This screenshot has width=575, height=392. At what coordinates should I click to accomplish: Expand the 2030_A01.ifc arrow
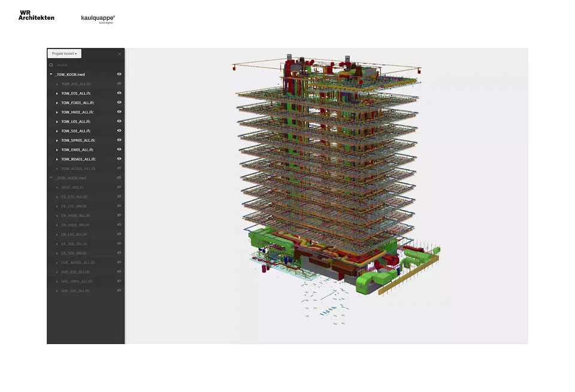57,187
